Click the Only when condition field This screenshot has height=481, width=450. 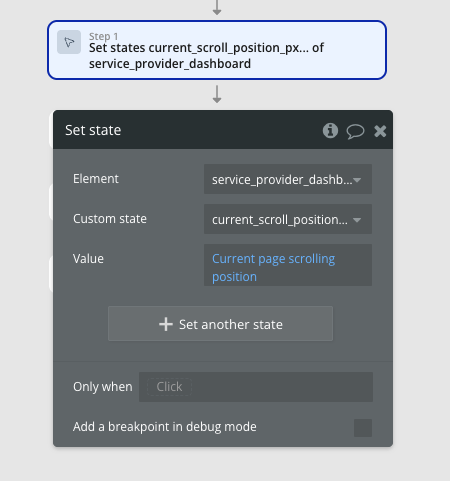pos(256,387)
